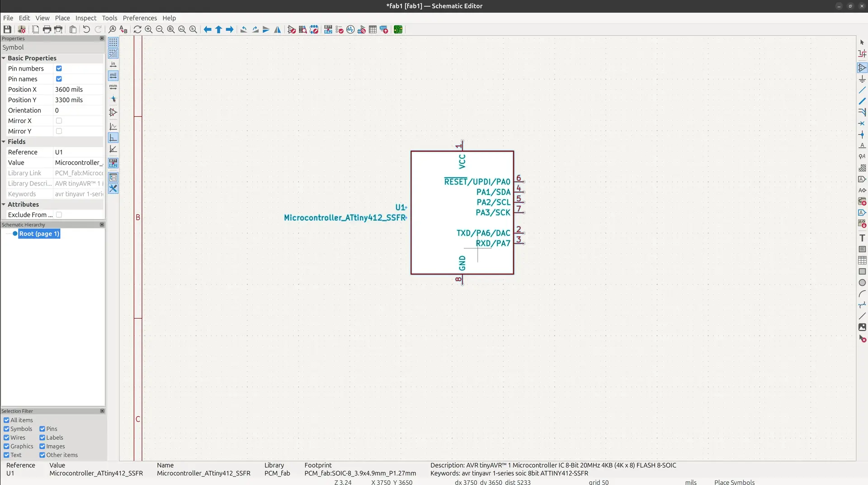Collapse the Fields section
868x485 pixels.
(4, 142)
